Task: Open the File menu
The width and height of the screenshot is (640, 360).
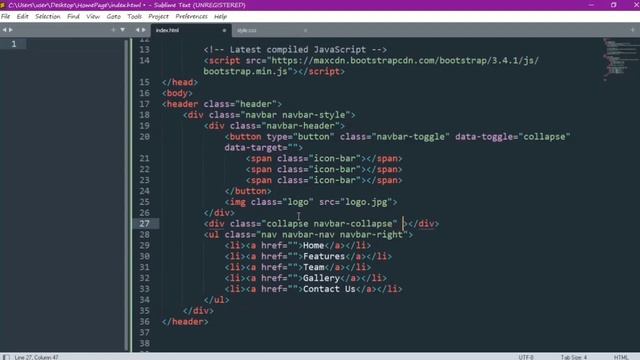Action: 5,16
